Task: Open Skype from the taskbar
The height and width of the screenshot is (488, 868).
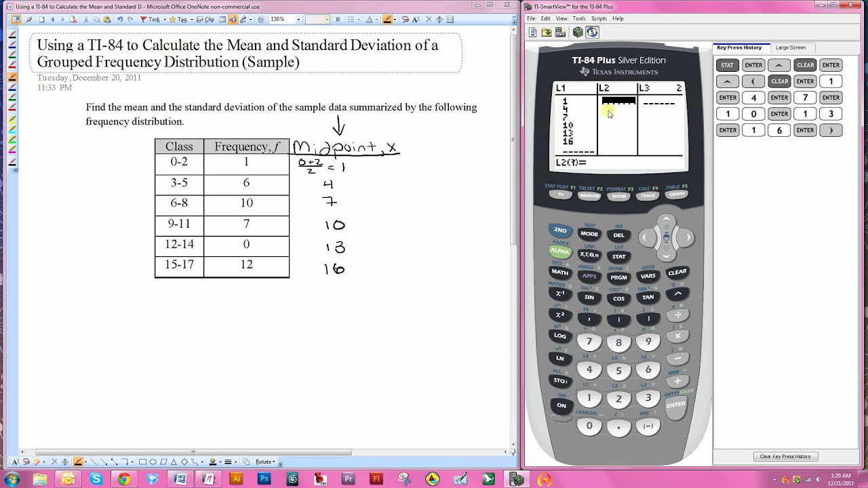Action: point(96,479)
